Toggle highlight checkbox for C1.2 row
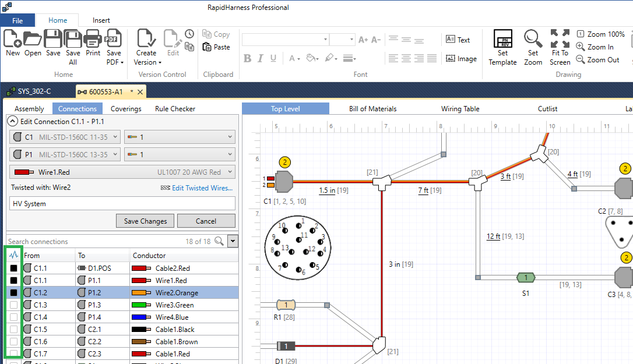This screenshot has height=364, width=633. (x=14, y=292)
